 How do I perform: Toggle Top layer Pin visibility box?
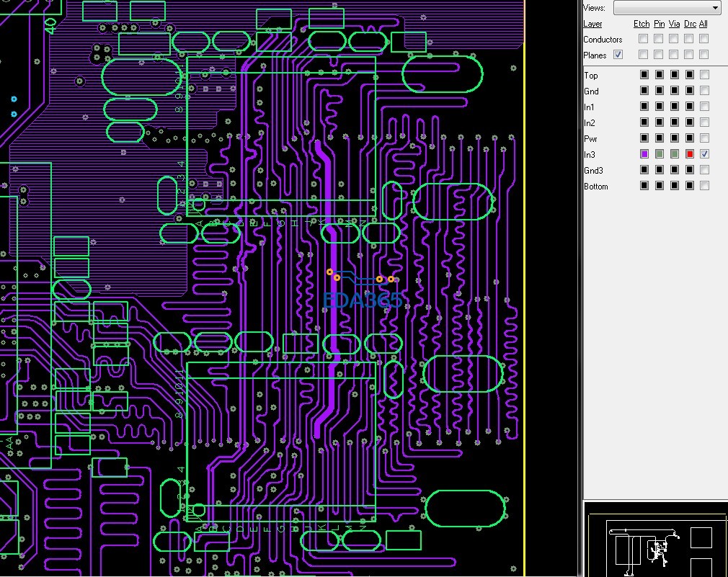pos(660,74)
